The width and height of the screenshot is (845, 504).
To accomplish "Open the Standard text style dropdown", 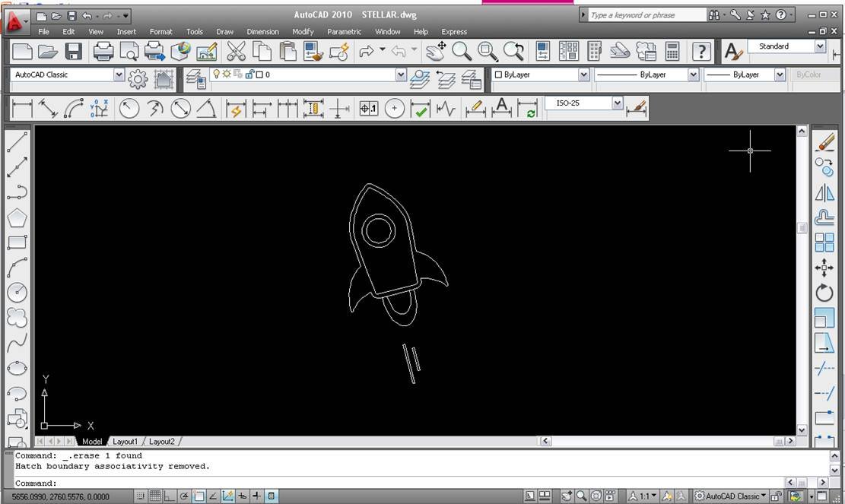I will [820, 46].
